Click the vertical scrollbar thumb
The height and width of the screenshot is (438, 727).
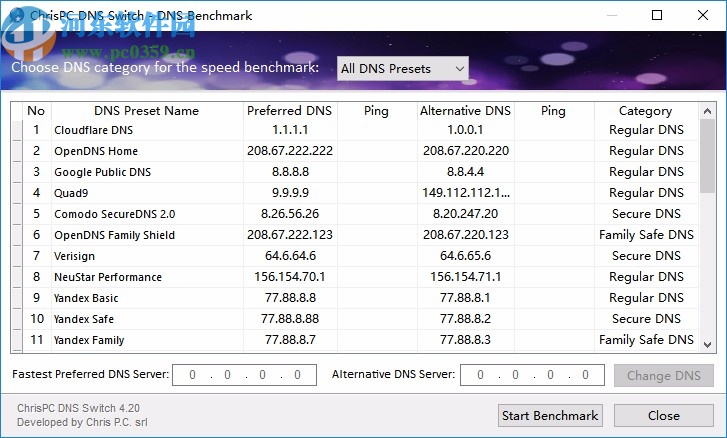coord(707,156)
